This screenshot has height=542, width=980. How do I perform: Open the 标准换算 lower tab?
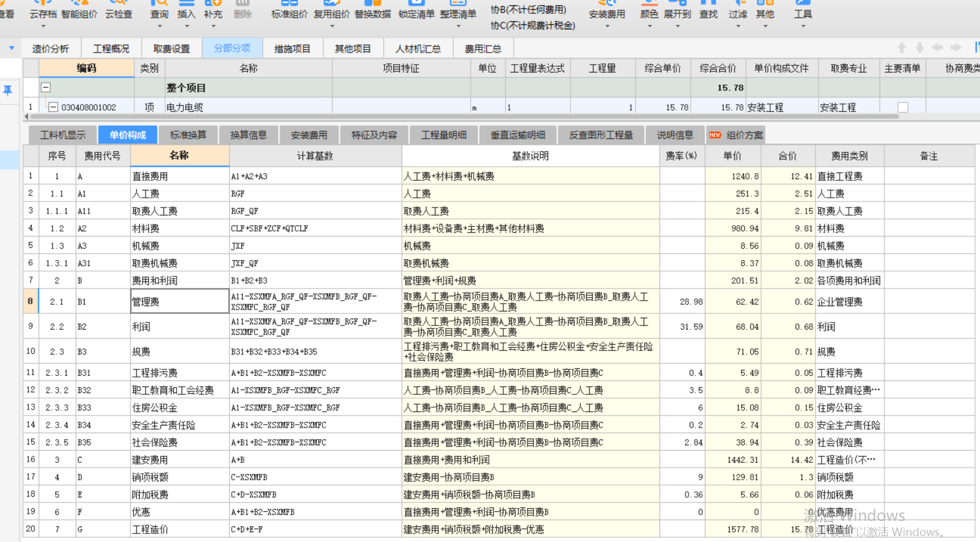(x=188, y=135)
